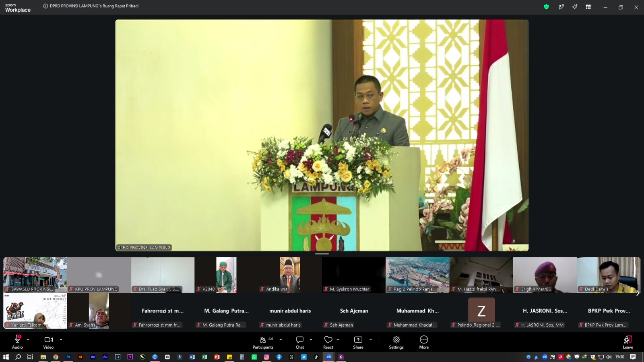Change the view layout with grid icon
Screen dimensions: 644x362
[588, 7]
